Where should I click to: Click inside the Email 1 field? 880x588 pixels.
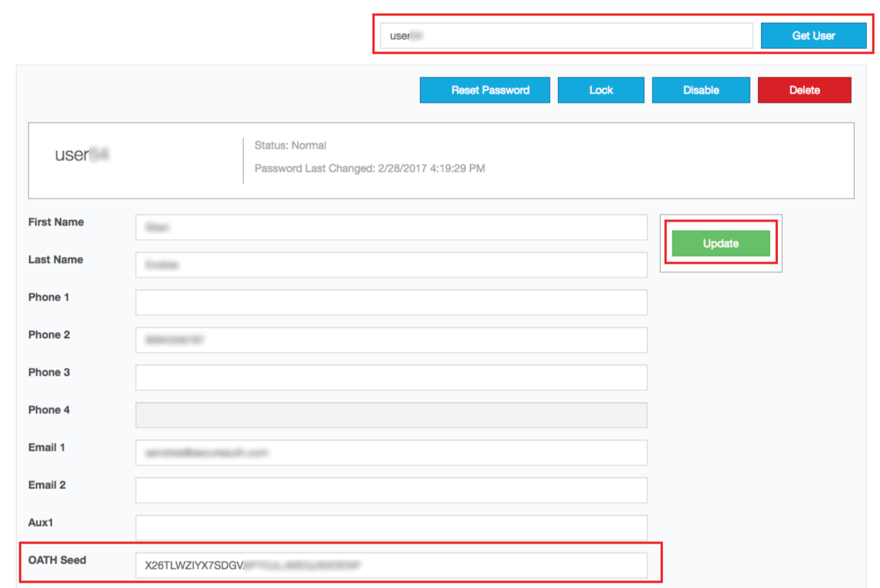(x=391, y=452)
